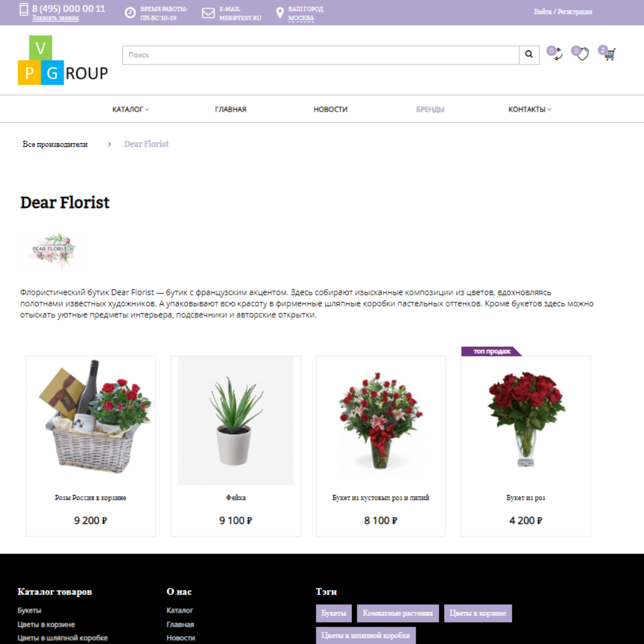Open the Бренды menu item
This screenshot has height=644, width=644.
tap(430, 109)
